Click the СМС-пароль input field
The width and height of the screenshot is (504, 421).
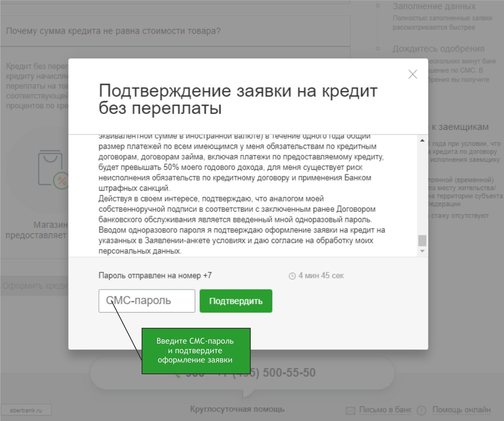[x=147, y=301]
